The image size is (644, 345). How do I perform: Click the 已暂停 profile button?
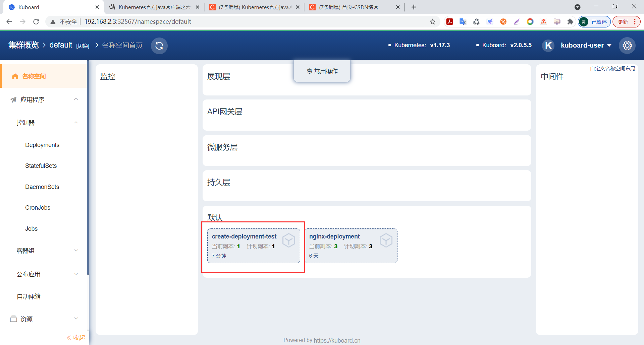[594, 22]
